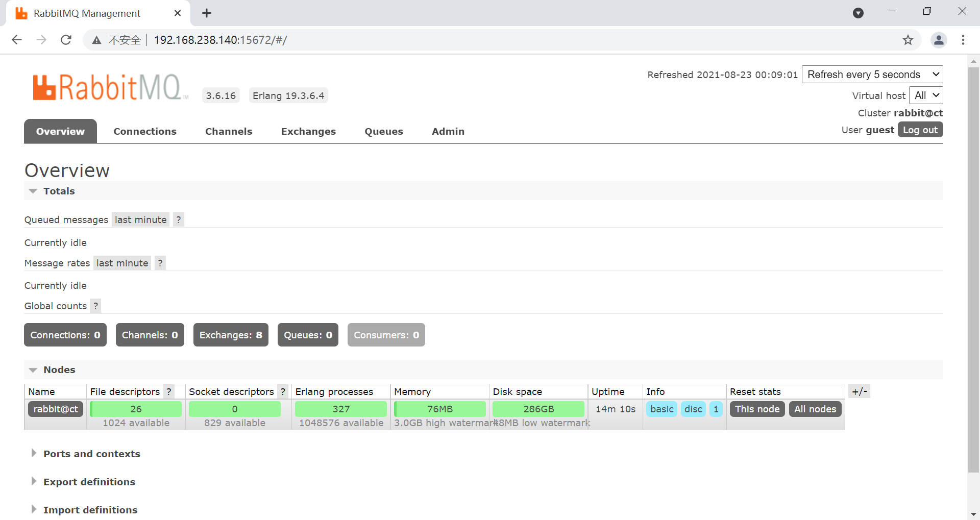Viewport: 980px width, 520px height.
Task: Click the not-secure warning icon
Action: point(96,40)
